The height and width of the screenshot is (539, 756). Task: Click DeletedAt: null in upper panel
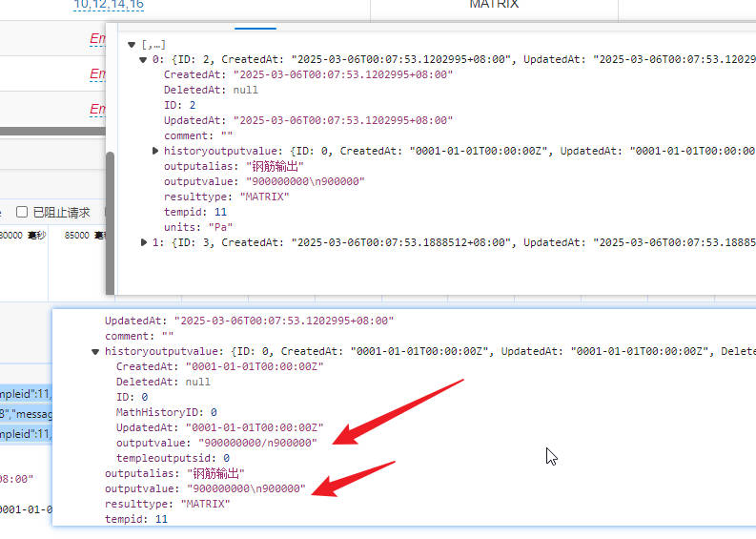210,90
